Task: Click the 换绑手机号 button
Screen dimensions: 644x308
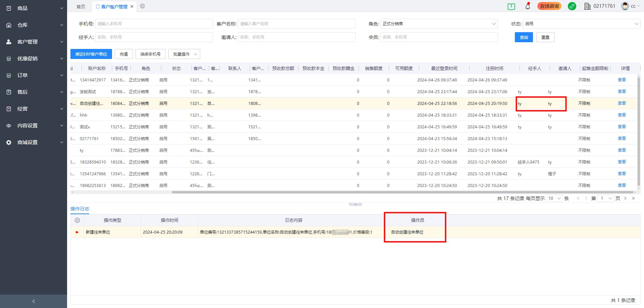Action: 151,54
